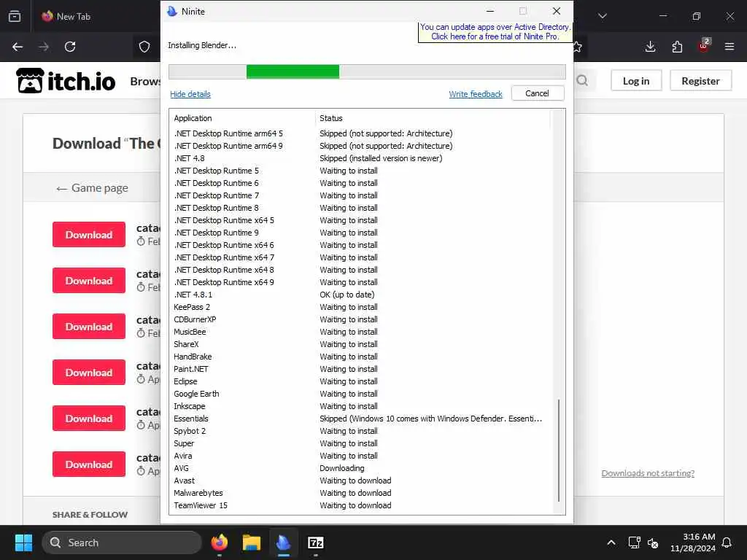
Task: Click Register on itch.io
Action: tap(700, 81)
